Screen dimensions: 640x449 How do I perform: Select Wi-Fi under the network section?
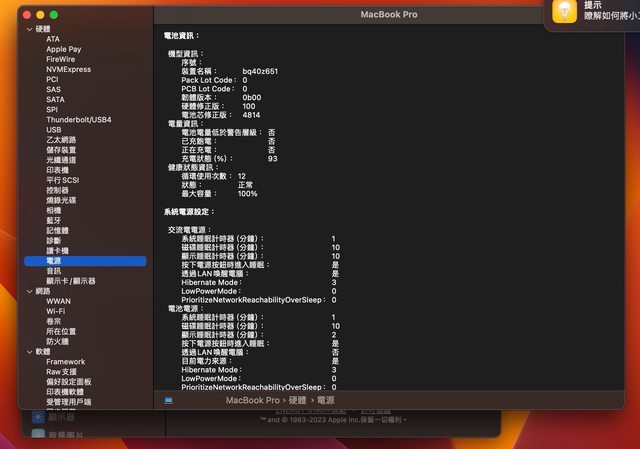coord(55,311)
